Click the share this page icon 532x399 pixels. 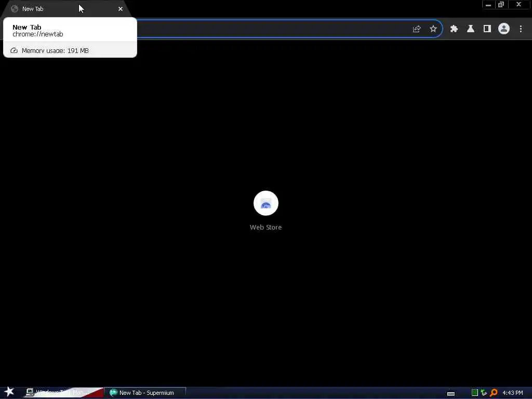[x=416, y=29]
